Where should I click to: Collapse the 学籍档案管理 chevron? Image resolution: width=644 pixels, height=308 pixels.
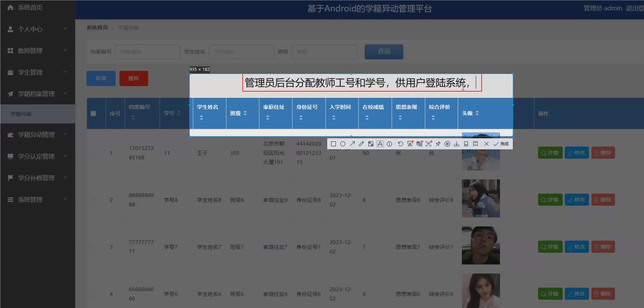(x=65, y=94)
